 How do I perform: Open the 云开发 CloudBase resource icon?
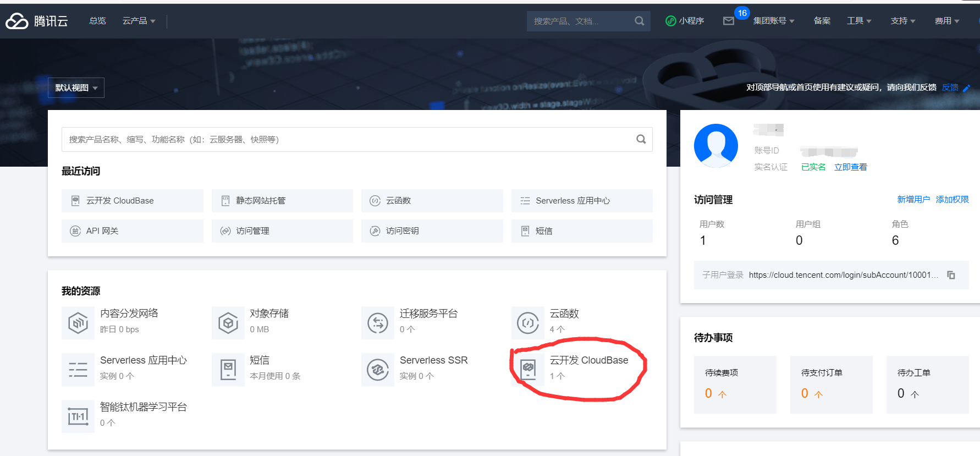528,370
